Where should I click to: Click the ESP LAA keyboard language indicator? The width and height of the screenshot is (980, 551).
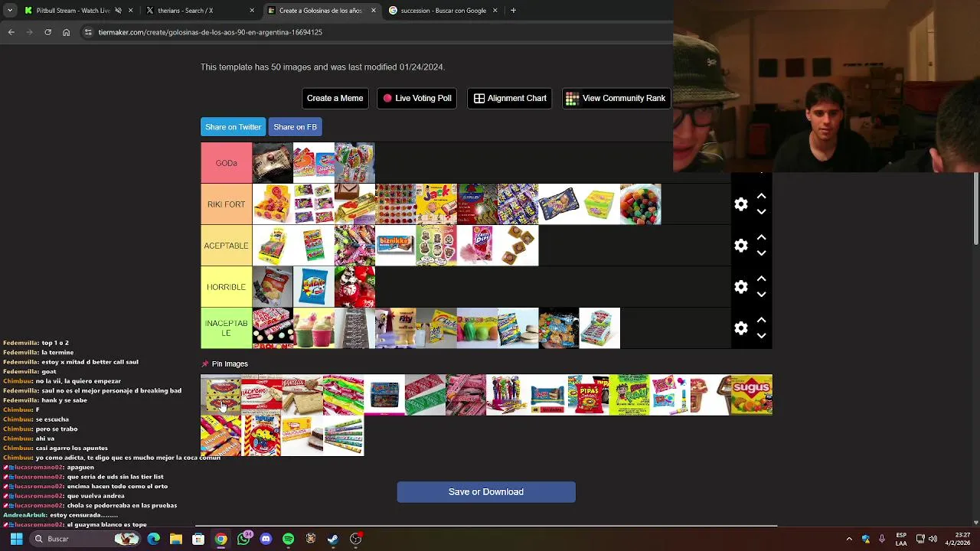pos(901,539)
